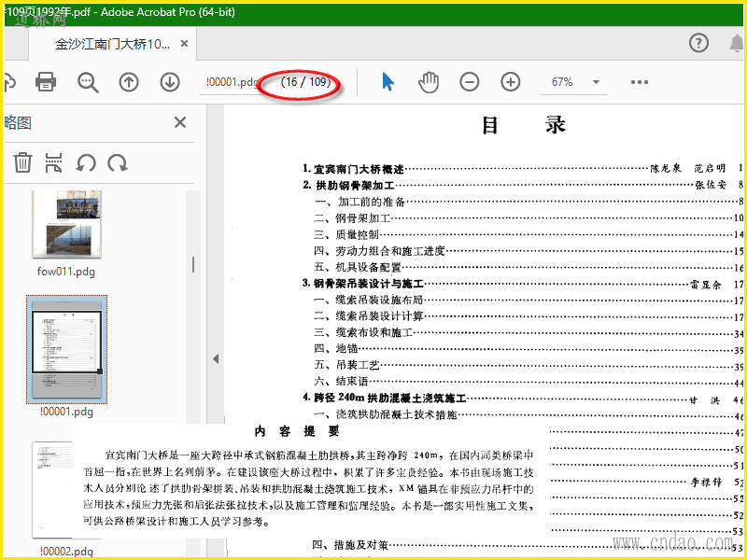Screen dimensions: 747x560
Task: Click TOC entry 2. 拱肋钢骨架加工
Action: (x=348, y=185)
